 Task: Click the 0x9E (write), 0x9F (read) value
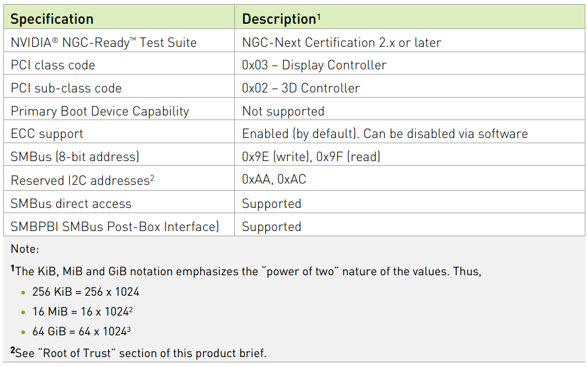pyautogui.click(x=311, y=156)
